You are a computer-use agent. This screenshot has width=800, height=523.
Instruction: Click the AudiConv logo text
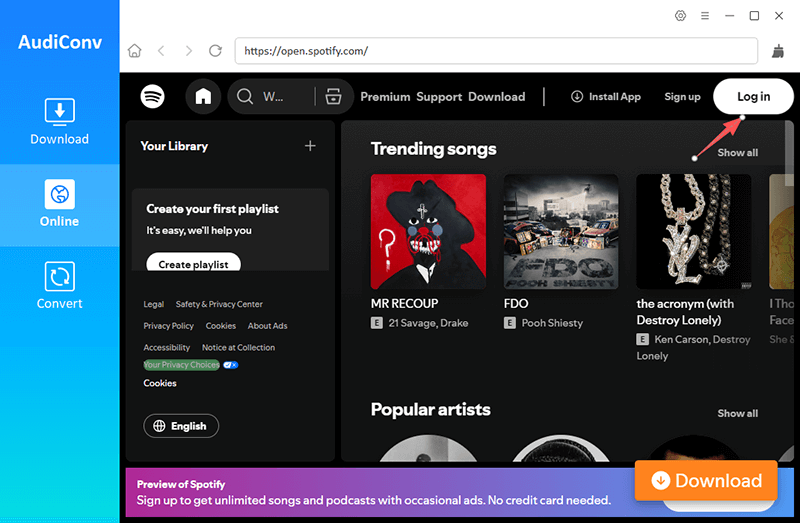click(x=60, y=42)
